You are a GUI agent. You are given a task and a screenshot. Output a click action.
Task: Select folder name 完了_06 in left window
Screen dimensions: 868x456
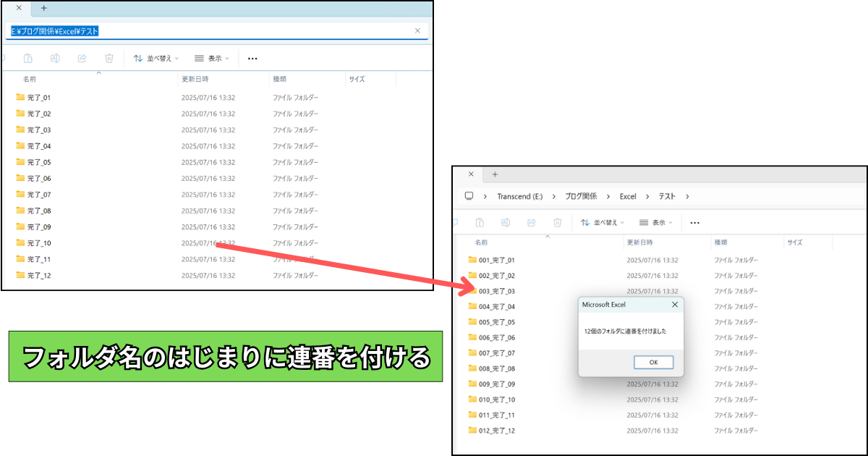39,178
